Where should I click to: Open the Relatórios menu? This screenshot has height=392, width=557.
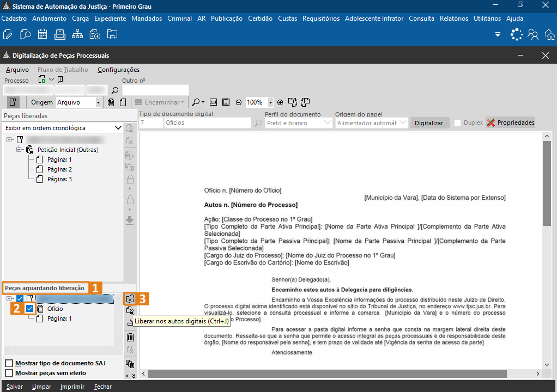454,19
